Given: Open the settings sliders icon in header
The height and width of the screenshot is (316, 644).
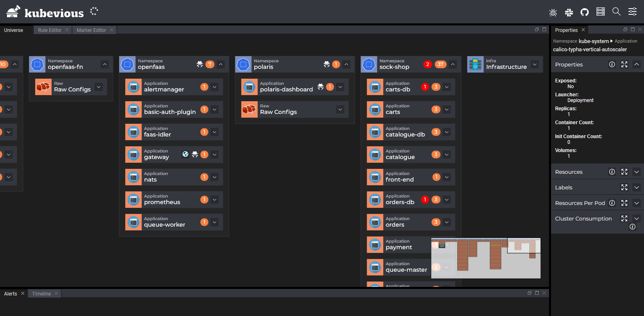Looking at the screenshot, I should (633, 12).
